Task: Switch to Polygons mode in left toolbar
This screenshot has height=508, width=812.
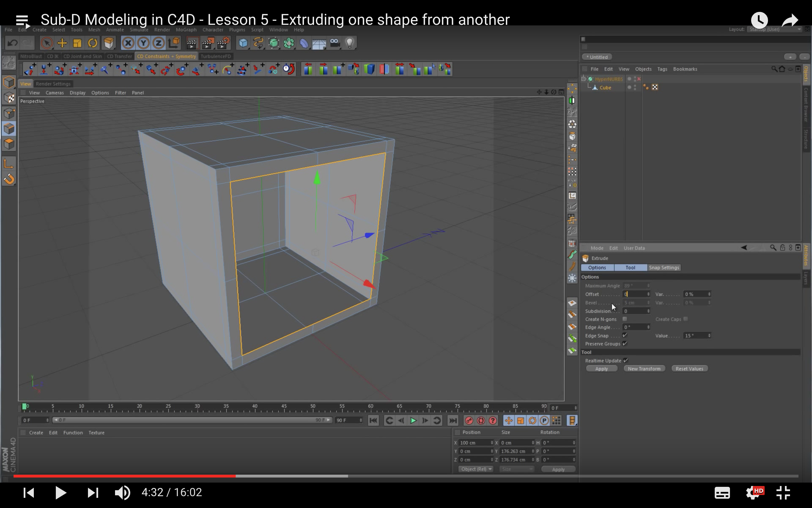Action: pyautogui.click(x=9, y=144)
